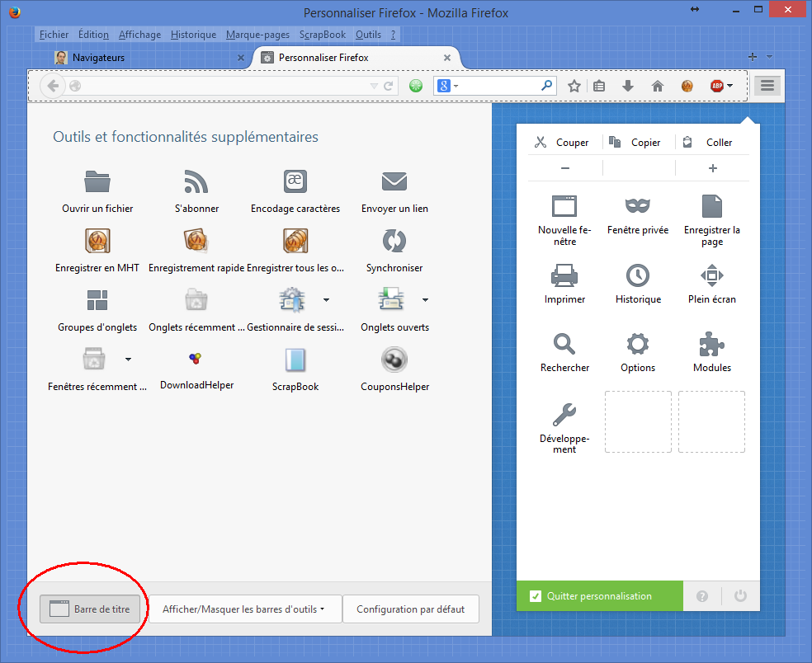Click the downloads arrow toolbar icon
Viewport: 812px width, 663px height.
[x=628, y=86]
